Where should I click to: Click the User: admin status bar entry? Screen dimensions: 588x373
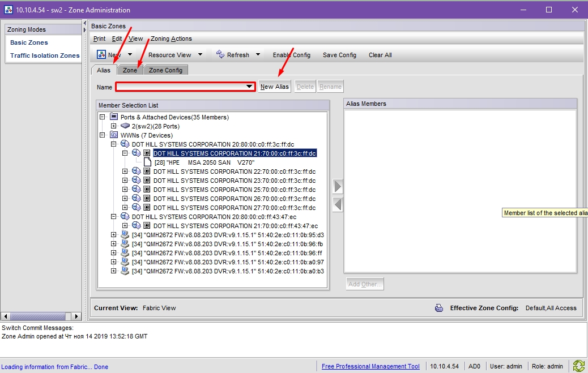point(506,366)
